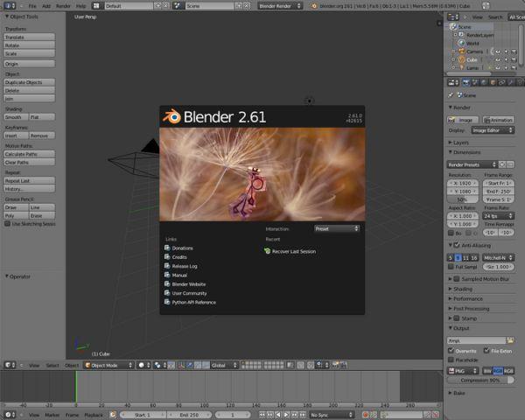525x420 pixels.
Task: Click the Duplicate Objects button
Action: coord(30,82)
